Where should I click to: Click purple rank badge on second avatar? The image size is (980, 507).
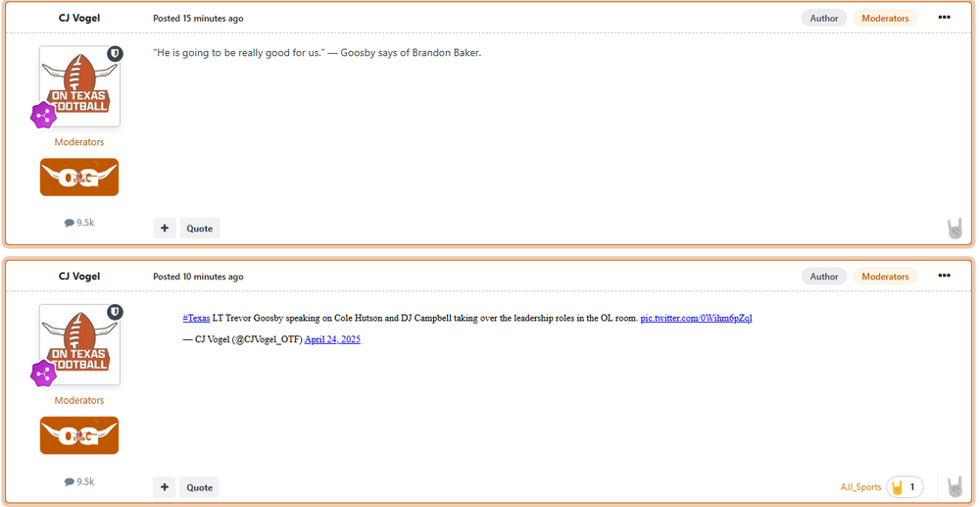(43, 373)
